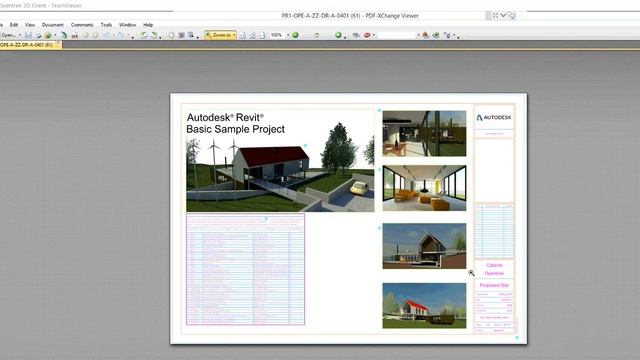Click the magenta sheet list table

(x=245, y=269)
